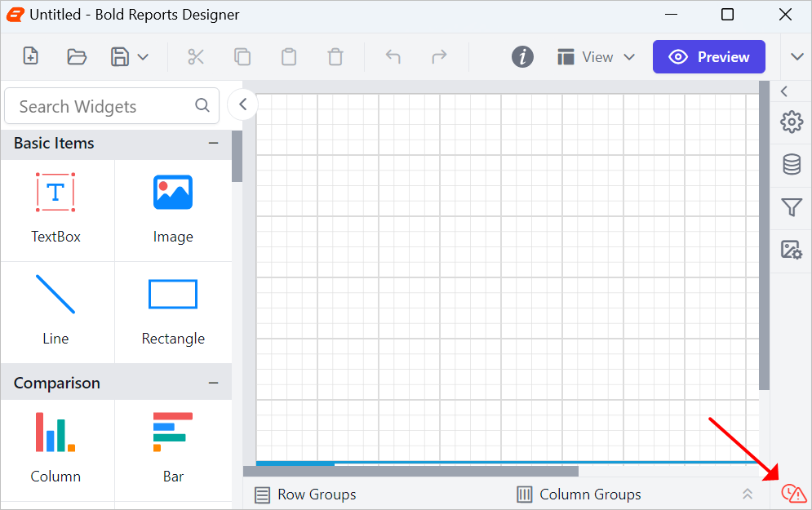Open the error log warning icon
The height and width of the screenshot is (510, 812).
tap(793, 494)
